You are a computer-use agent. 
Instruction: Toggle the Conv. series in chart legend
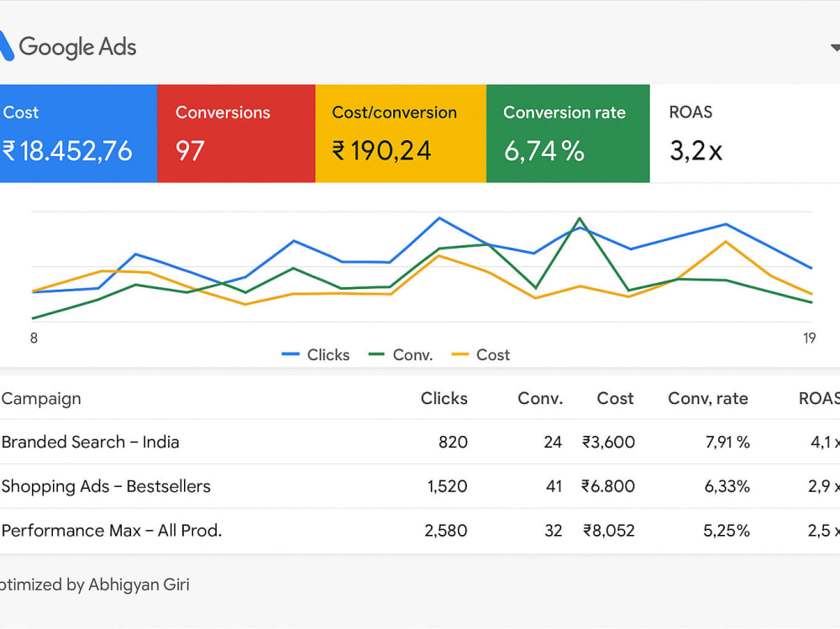(x=401, y=354)
